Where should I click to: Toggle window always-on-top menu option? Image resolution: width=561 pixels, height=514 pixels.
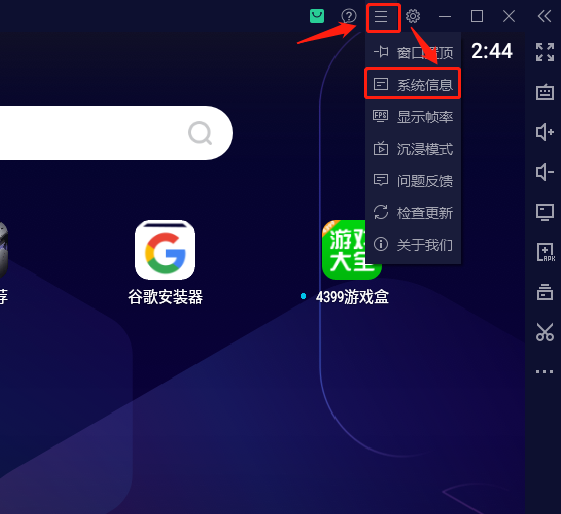(x=413, y=53)
